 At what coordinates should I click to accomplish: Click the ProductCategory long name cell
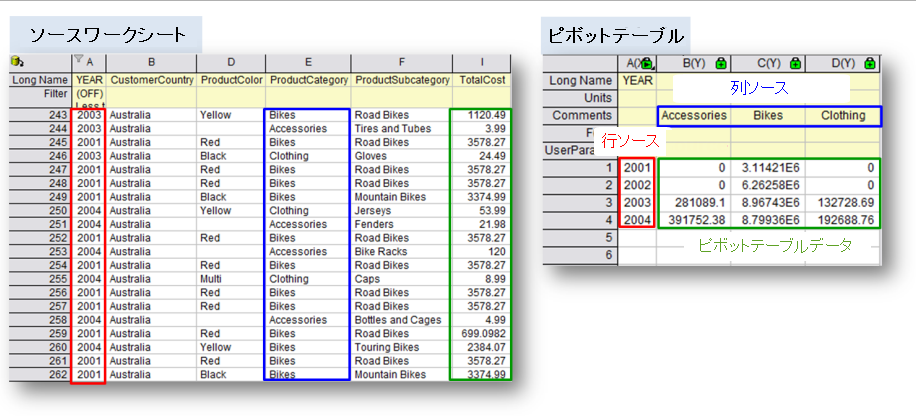point(308,79)
